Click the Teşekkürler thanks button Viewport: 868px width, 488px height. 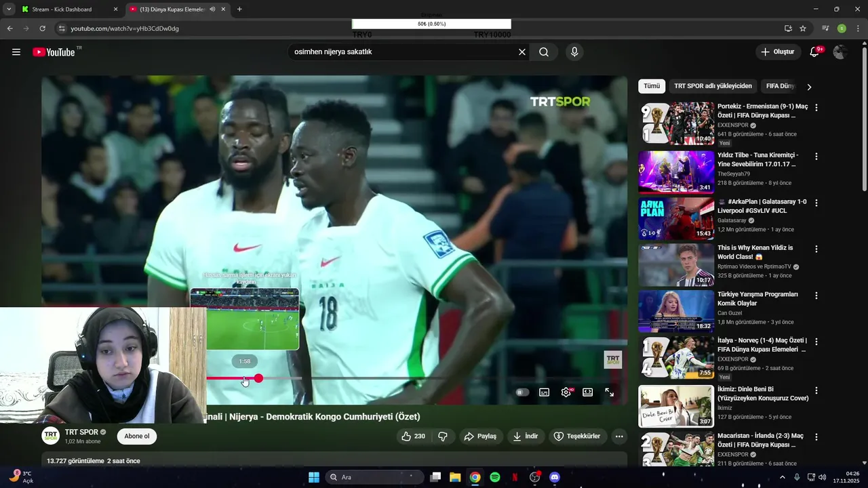577,436
